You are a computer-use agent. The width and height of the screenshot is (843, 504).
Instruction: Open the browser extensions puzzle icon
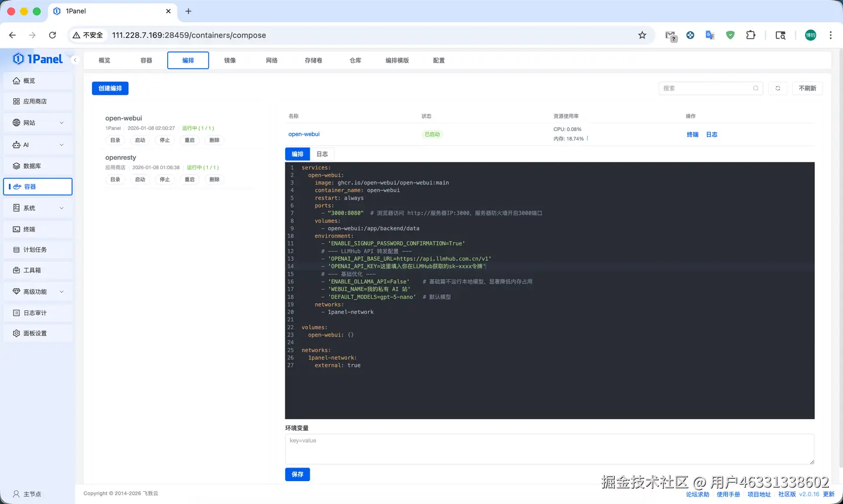point(751,35)
